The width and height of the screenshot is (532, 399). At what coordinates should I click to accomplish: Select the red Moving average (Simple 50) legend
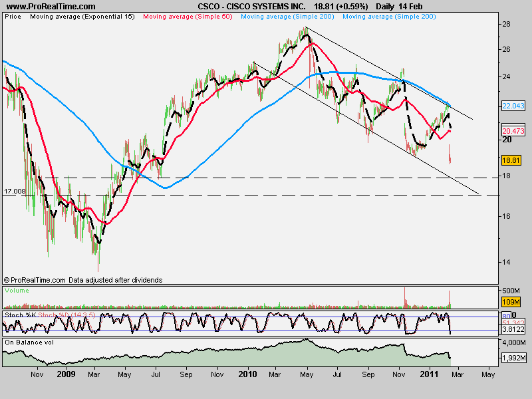click(188, 16)
